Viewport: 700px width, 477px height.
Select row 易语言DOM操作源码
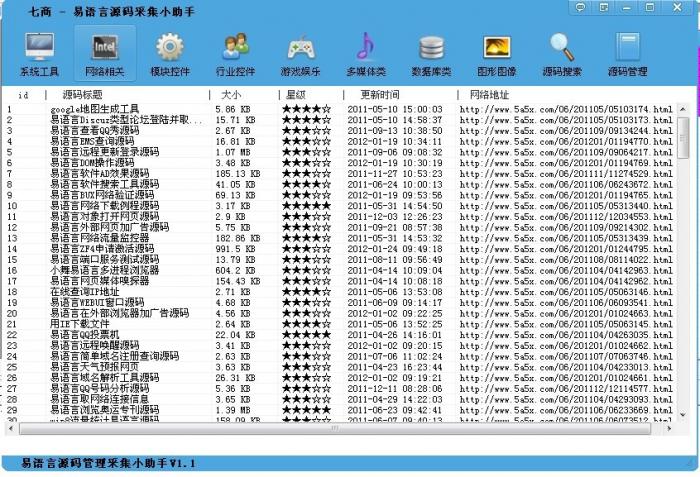coord(339,163)
